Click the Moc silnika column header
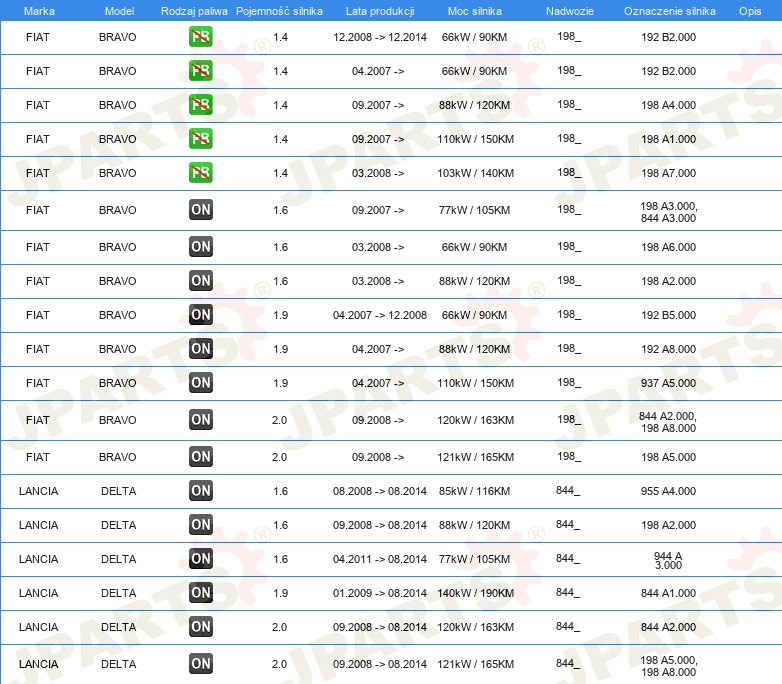Viewport: 782px width, 684px height. click(475, 11)
